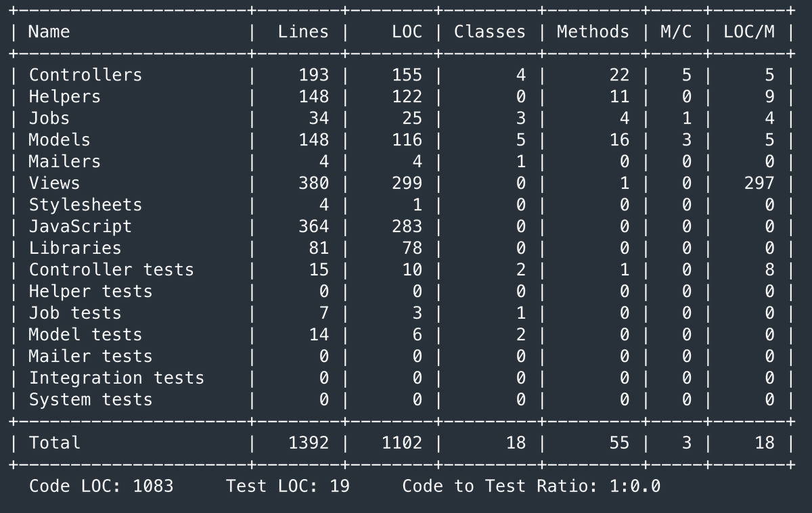Click the "Total" row label

54,443
